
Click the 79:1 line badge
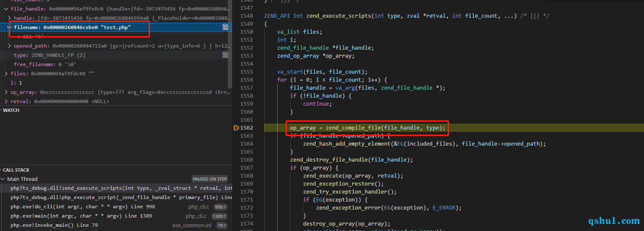point(221,226)
